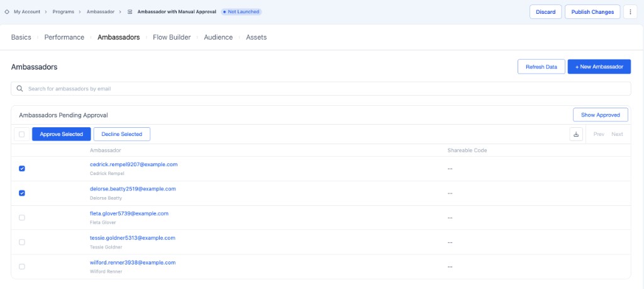Image resolution: width=644 pixels, height=289 pixels.
Task: Click the Discard button
Action: pyautogui.click(x=546, y=12)
